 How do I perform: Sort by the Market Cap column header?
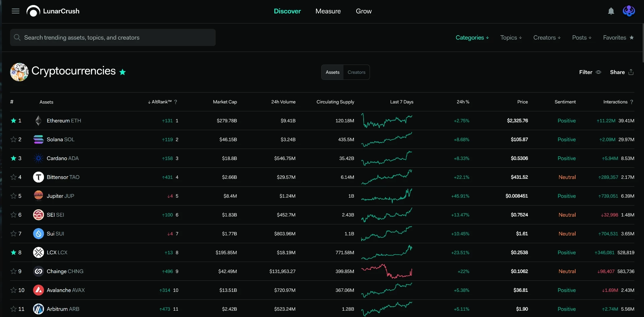pyautogui.click(x=225, y=102)
